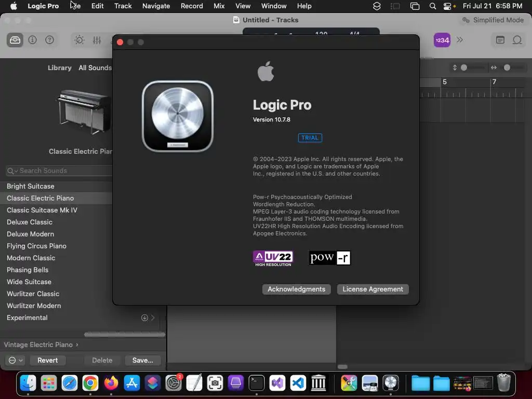Open search options magnifier dropdown
The height and width of the screenshot is (399, 532).
(x=12, y=171)
